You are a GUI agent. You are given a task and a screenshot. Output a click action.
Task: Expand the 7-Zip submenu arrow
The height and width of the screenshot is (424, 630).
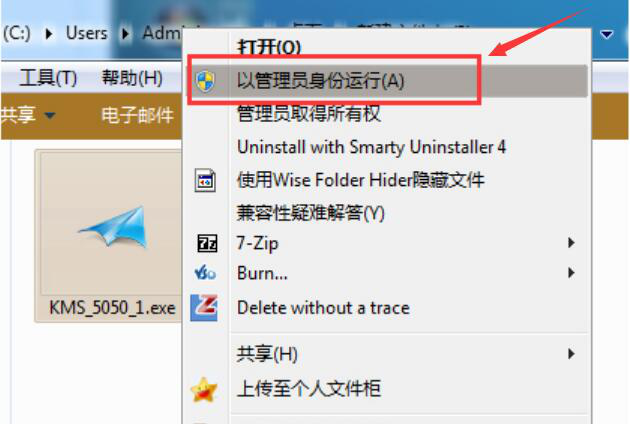571,242
